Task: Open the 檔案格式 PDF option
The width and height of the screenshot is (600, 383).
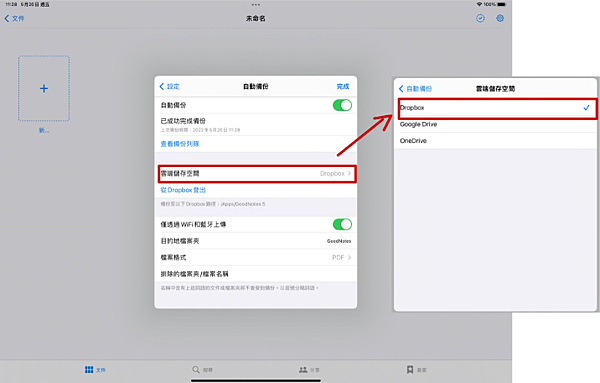Action: (256, 258)
